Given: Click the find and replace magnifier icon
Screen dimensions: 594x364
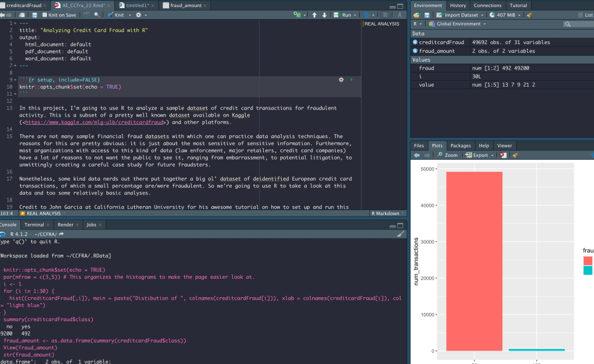Looking at the screenshot, I should (x=97, y=15).
